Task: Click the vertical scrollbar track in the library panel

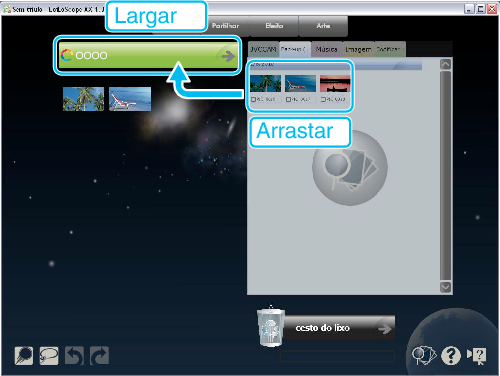Action: 446,176
